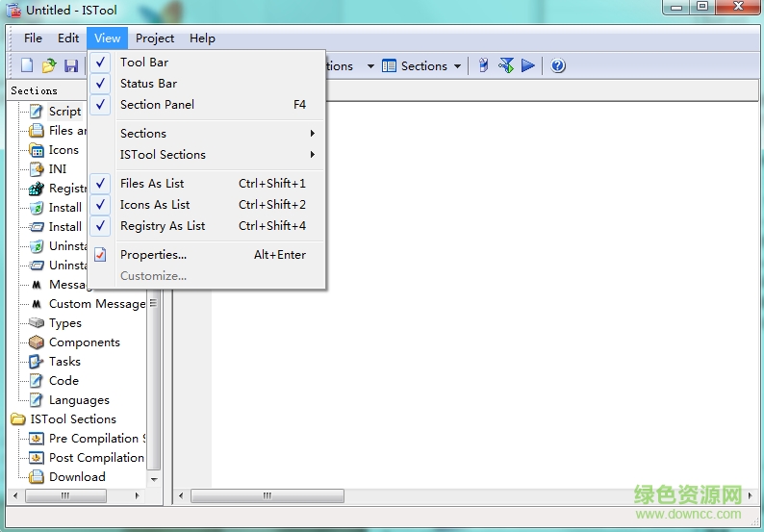Click the Types tree icon
Viewport: 764px width, 532px height.
pyautogui.click(x=36, y=322)
